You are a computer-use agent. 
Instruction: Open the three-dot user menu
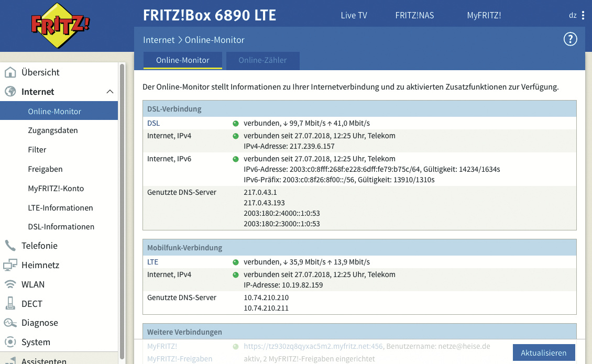coord(583,15)
